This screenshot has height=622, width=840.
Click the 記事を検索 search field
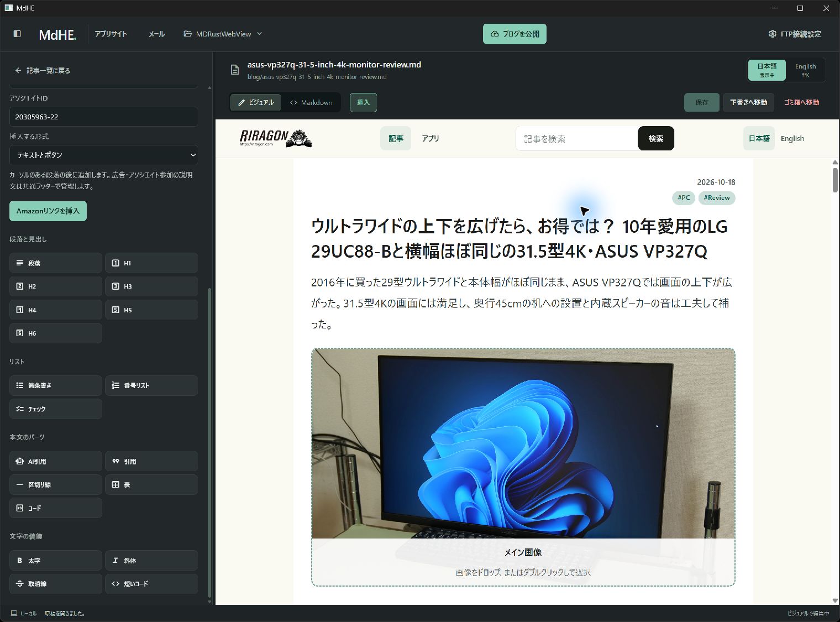tap(577, 138)
